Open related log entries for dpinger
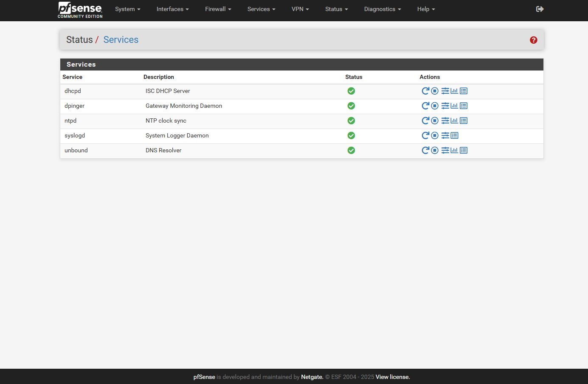The image size is (588, 384). [x=464, y=106]
